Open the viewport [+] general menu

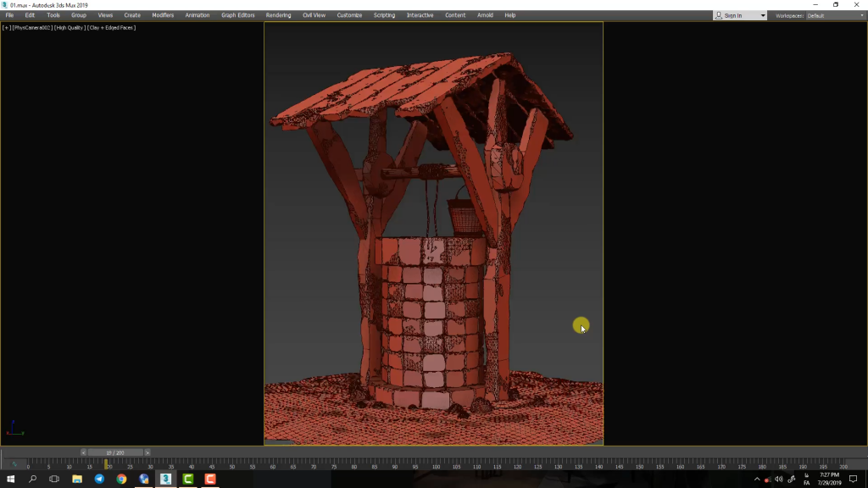coord(7,28)
